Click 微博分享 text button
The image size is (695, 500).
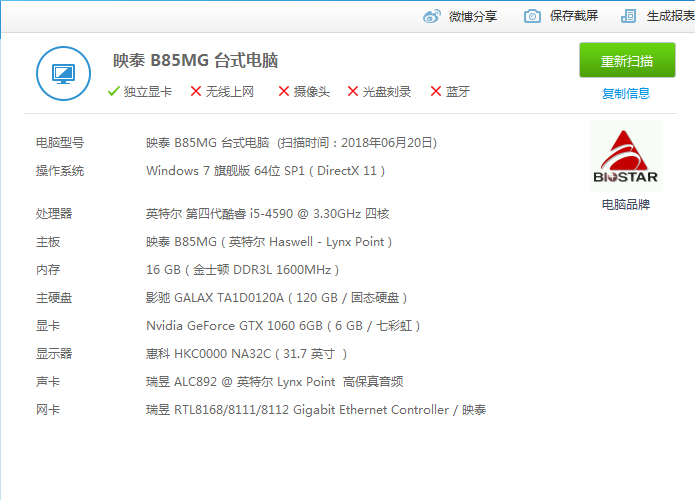[x=472, y=16]
